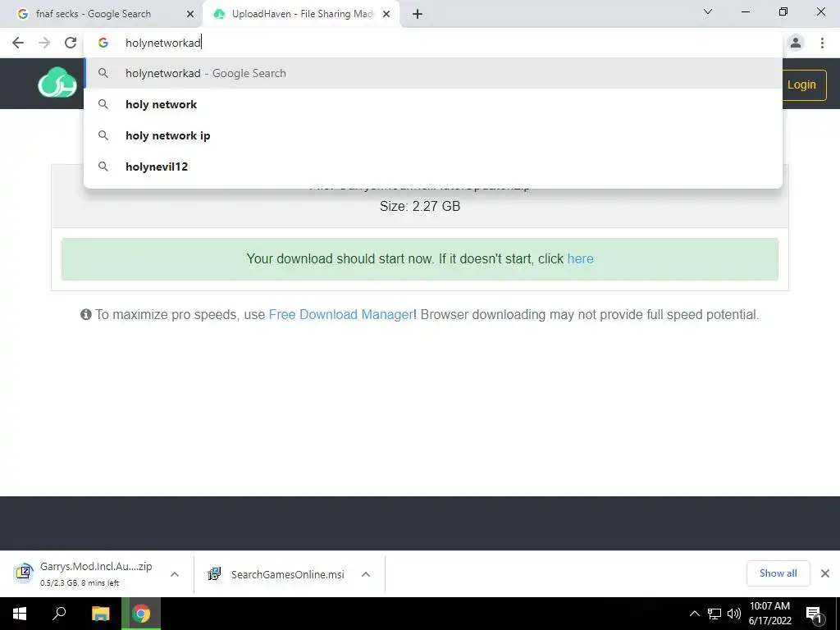This screenshot has height=630, width=840.
Task: Open a new browser tab
Action: click(418, 14)
